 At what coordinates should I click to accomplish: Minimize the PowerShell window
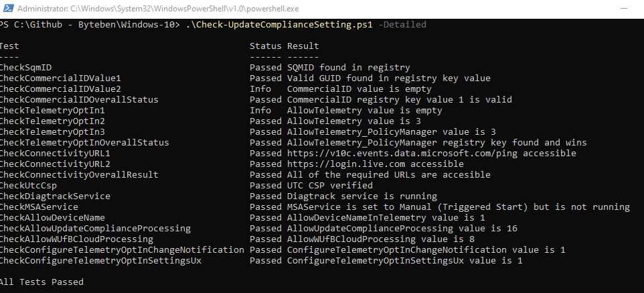click(x=625, y=8)
